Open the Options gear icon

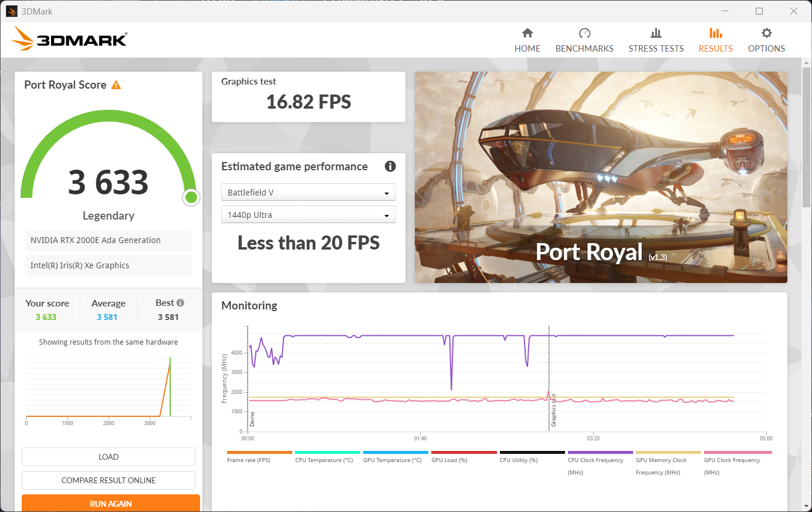pyautogui.click(x=766, y=33)
